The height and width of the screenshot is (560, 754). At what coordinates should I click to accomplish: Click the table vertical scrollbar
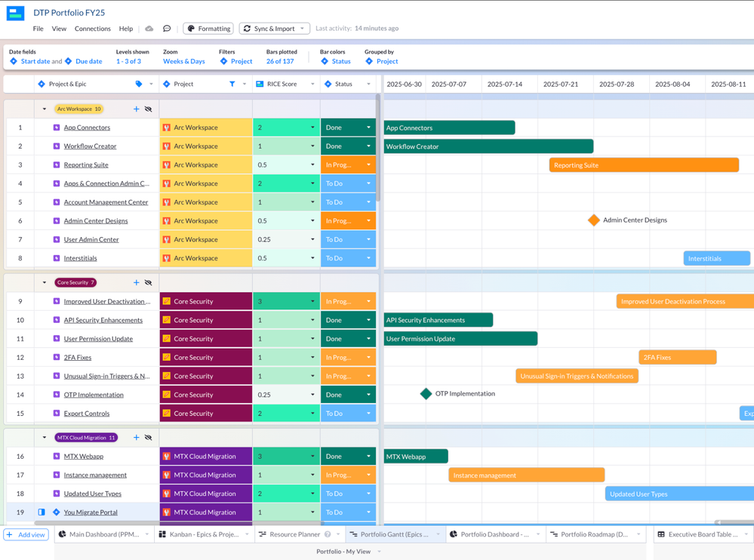coord(378,148)
